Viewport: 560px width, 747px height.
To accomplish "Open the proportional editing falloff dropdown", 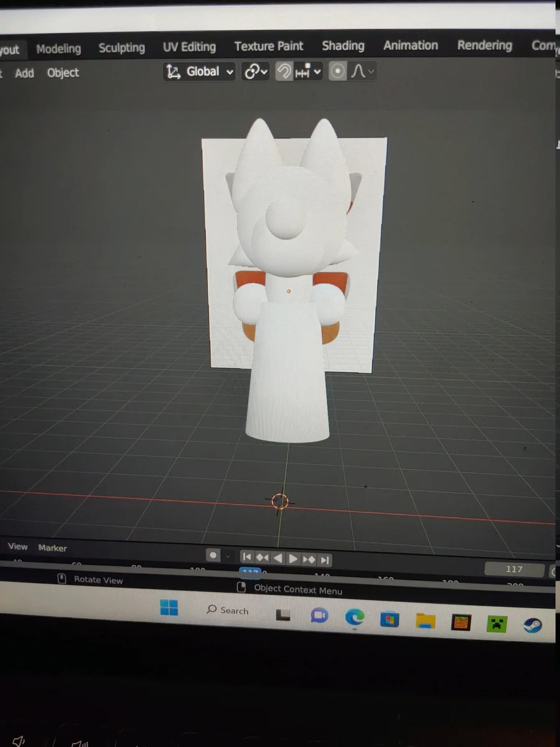I will [x=362, y=72].
